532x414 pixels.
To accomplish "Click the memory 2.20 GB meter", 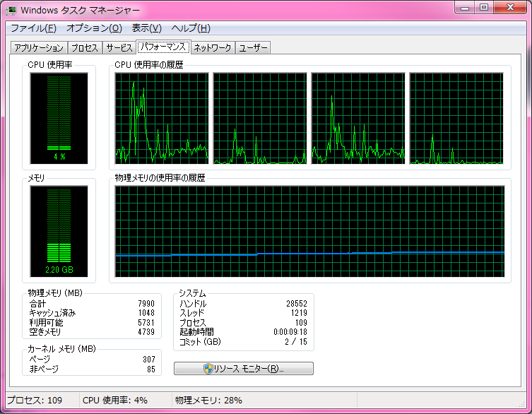I will [x=59, y=231].
